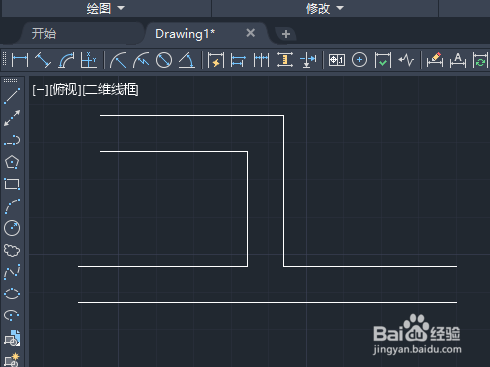The width and height of the screenshot is (490, 367).
Task: Activate the Spline draw tool
Action: click(12, 272)
